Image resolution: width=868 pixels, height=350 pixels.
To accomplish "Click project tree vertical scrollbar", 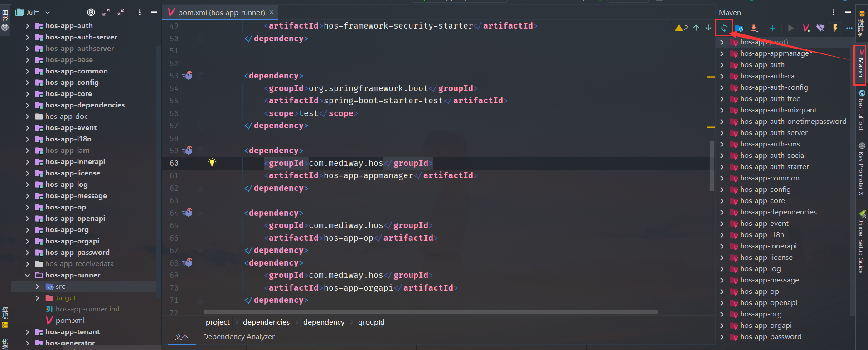I will 158,172.
